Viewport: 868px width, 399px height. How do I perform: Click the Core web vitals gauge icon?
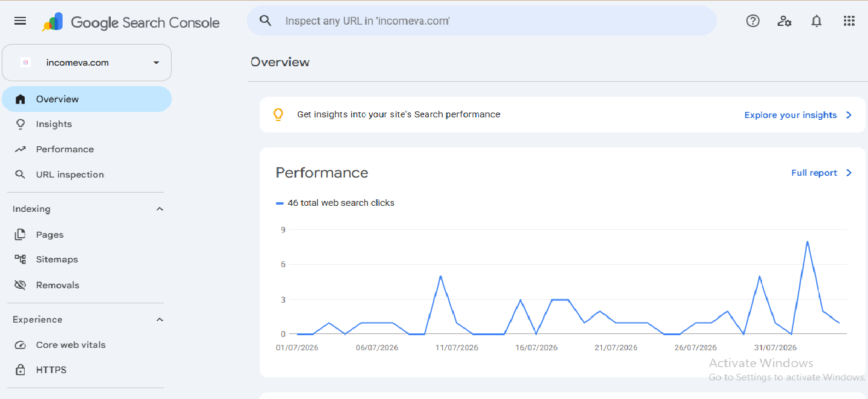point(20,345)
